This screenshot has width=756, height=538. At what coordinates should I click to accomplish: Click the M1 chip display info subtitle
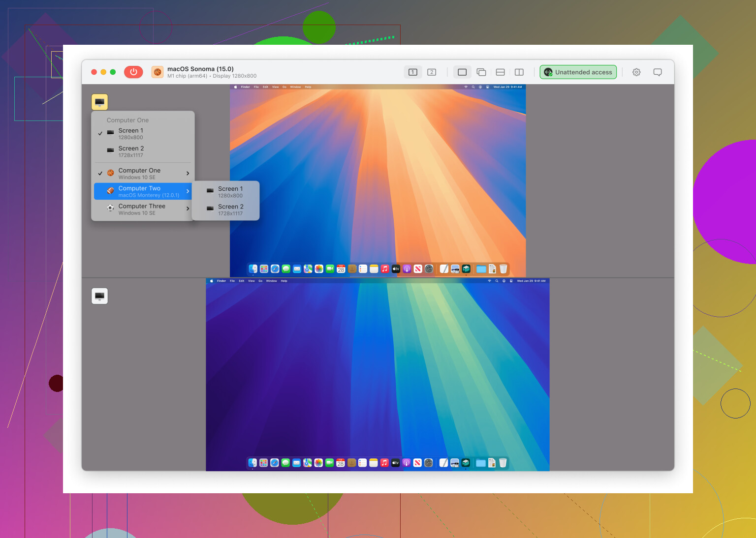click(x=212, y=76)
